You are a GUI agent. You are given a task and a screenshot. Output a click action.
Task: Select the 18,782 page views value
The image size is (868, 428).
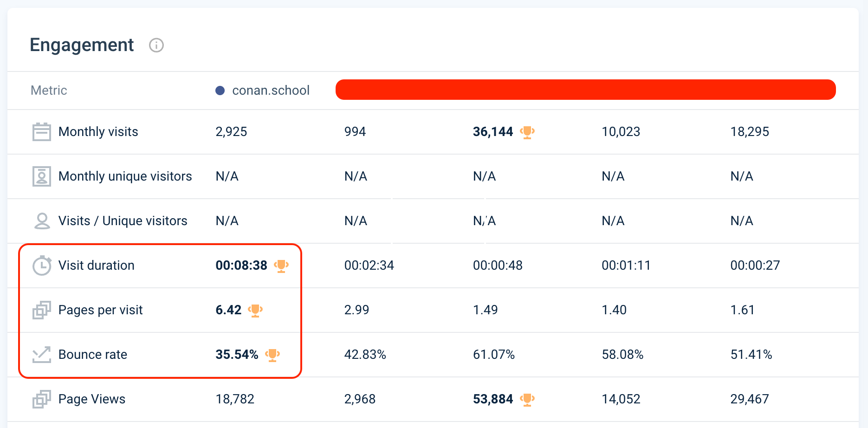[x=235, y=399]
